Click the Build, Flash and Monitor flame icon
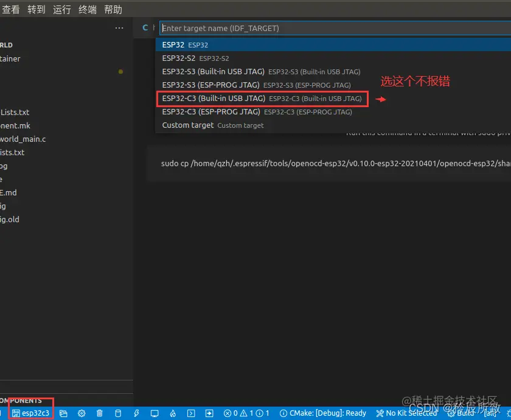Viewport: 511px width, 420px height. click(x=173, y=413)
